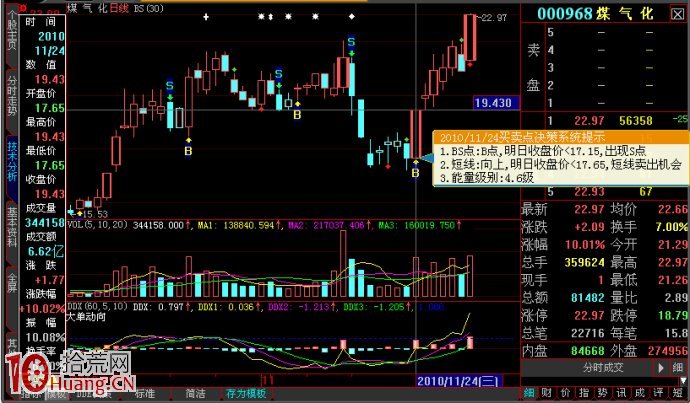Select the 讯 bottom tab
This screenshot has height=403, width=690.
(621, 393)
